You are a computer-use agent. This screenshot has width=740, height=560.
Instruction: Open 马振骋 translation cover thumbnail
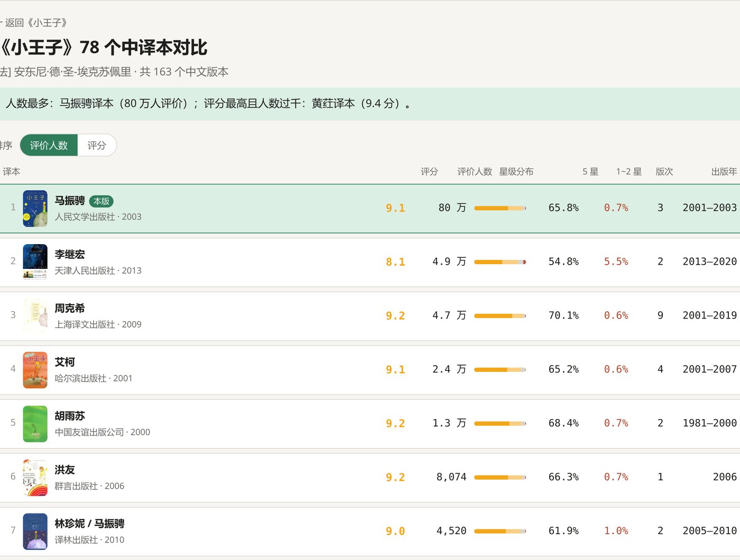35,208
